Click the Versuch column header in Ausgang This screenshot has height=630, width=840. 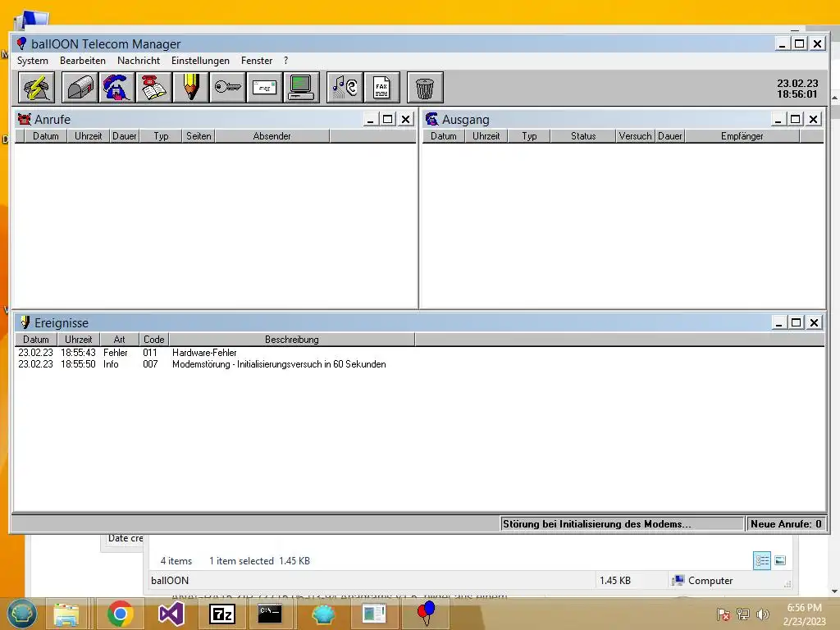click(x=636, y=136)
